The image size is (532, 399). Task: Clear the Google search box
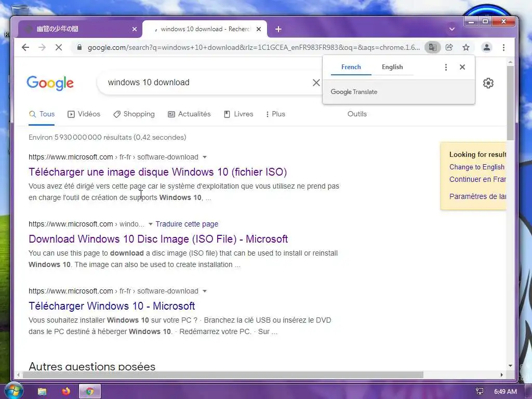click(x=316, y=83)
